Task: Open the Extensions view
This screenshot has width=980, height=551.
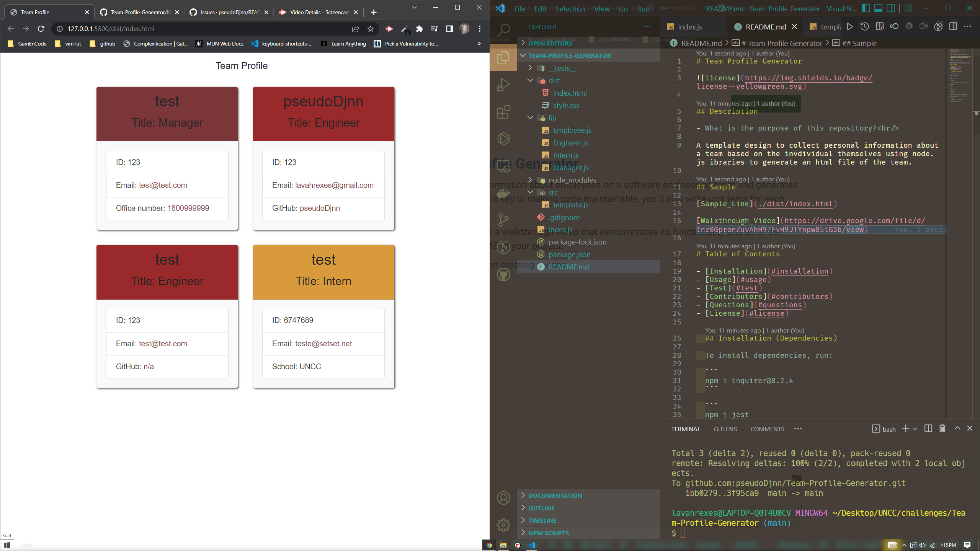Action: click(x=503, y=112)
